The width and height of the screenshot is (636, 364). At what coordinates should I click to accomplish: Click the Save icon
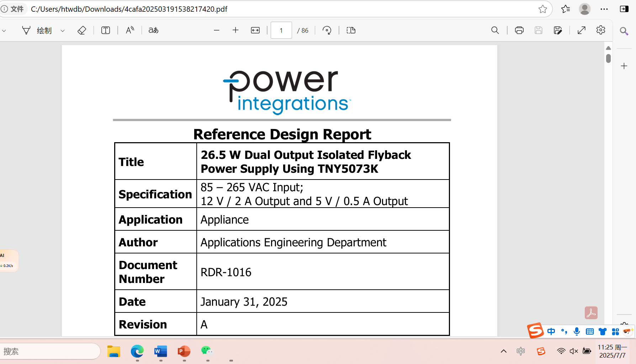click(x=539, y=30)
